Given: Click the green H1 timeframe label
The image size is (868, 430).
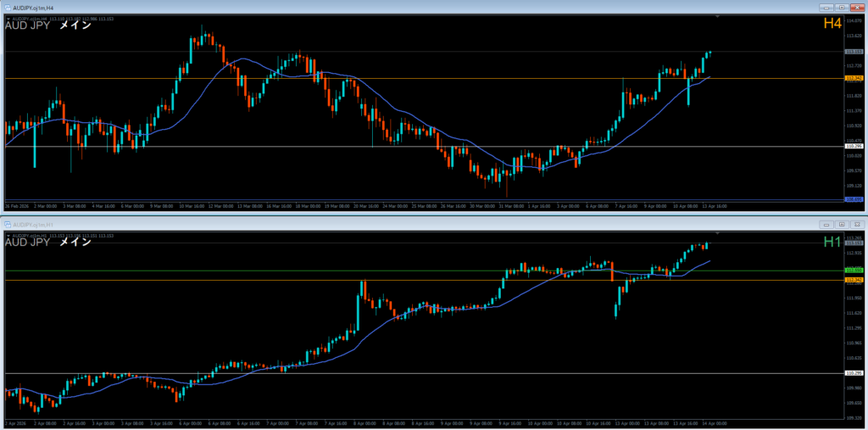Looking at the screenshot, I should 832,243.
